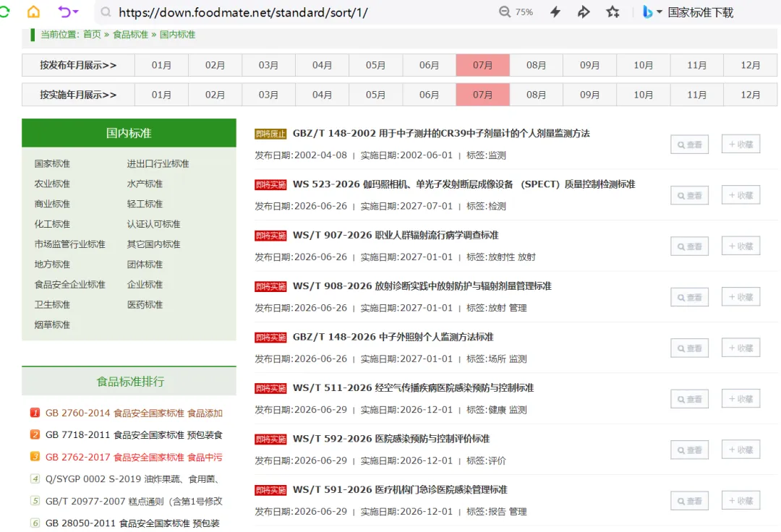Screen dimensions: 781x532
Task: Click 查看 for GBZ/T 148-2002
Action: pos(689,145)
